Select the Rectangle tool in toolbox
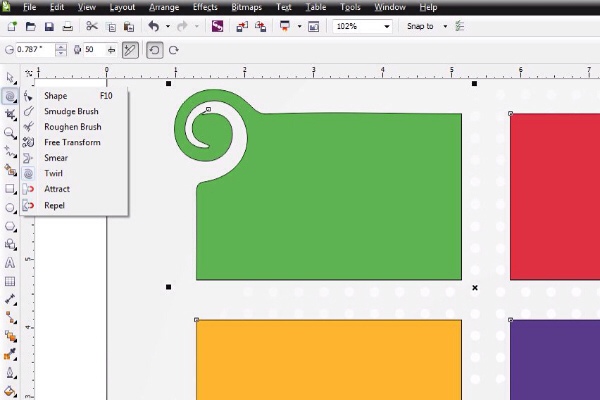The height and width of the screenshot is (400, 600). click(10, 188)
